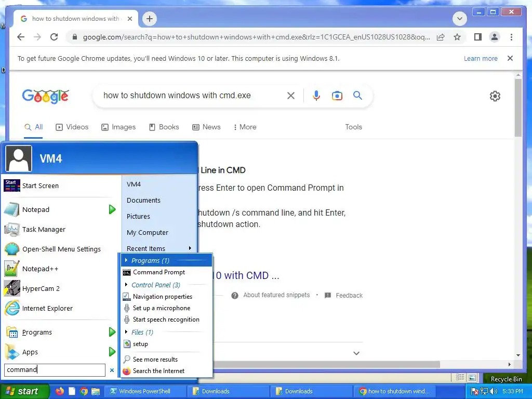Click the page vertical scrollbar
Screen dimensions: 532x399
518,107
